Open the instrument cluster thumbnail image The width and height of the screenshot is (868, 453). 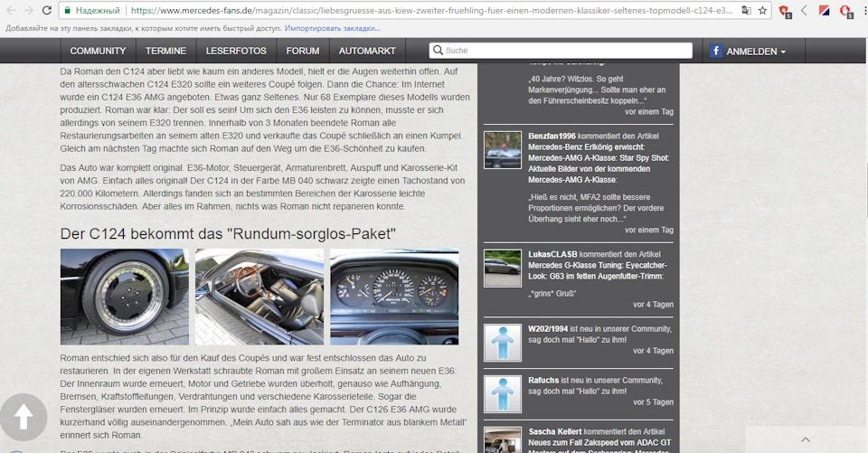[x=394, y=297]
